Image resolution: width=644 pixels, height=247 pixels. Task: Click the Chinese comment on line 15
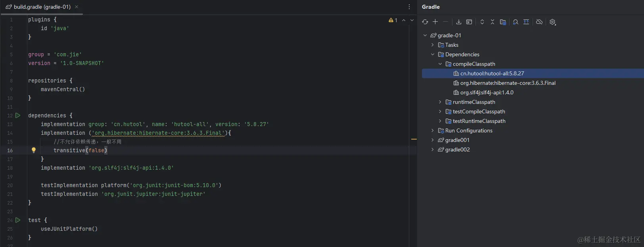point(88,142)
